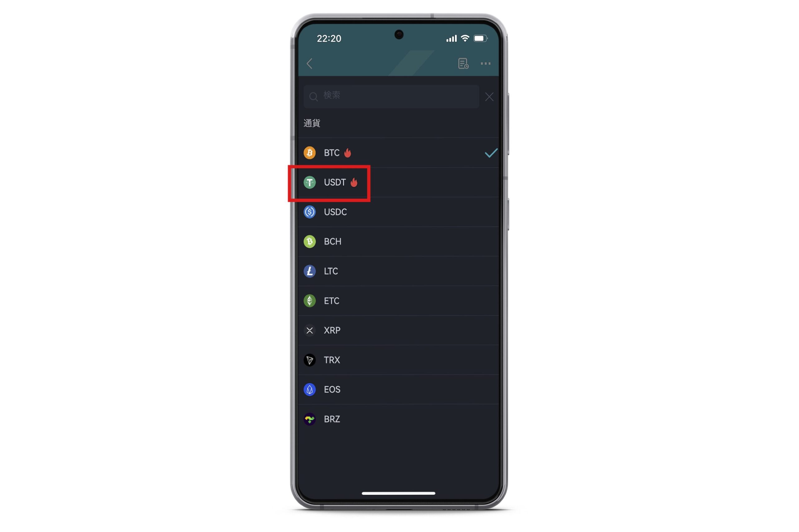Select LTC currency option

(x=399, y=271)
